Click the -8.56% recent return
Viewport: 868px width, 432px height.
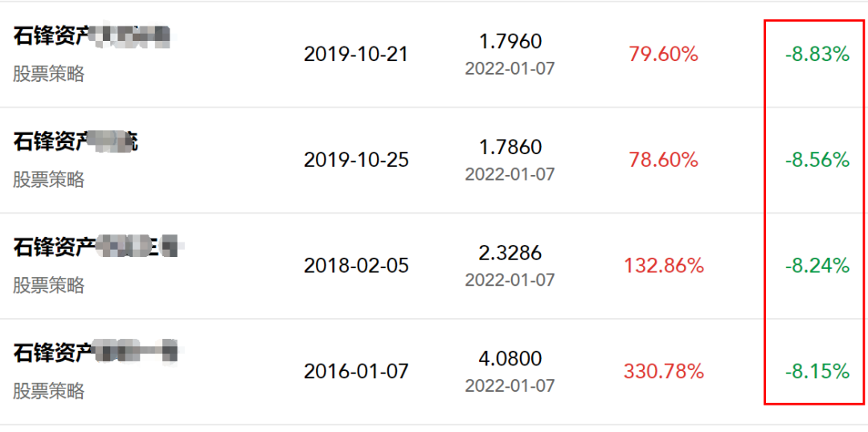pyautogui.click(x=817, y=160)
